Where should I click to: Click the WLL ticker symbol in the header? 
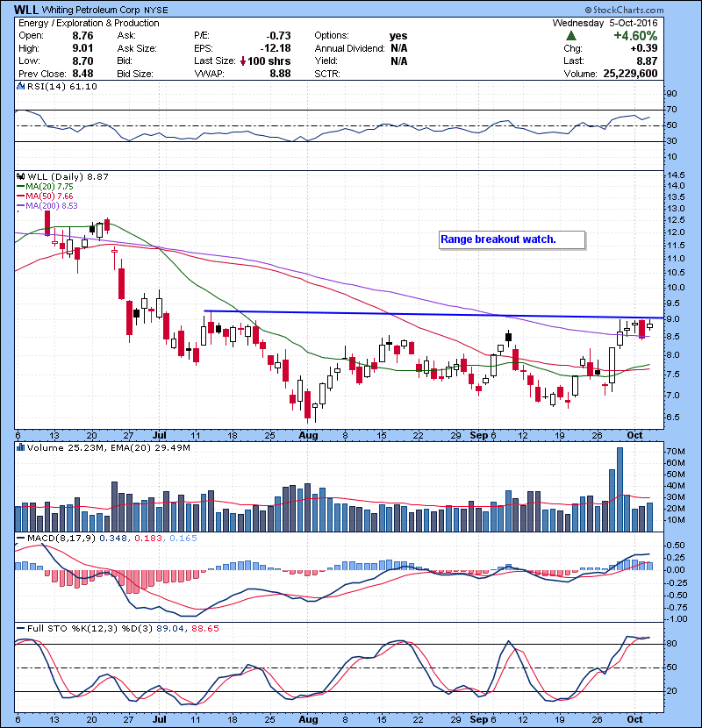point(26,10)
